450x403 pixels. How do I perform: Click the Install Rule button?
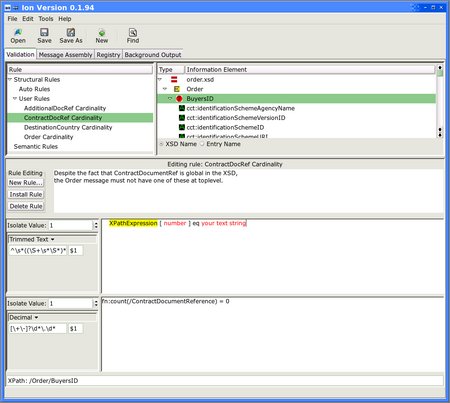click(x=26, y=194)
